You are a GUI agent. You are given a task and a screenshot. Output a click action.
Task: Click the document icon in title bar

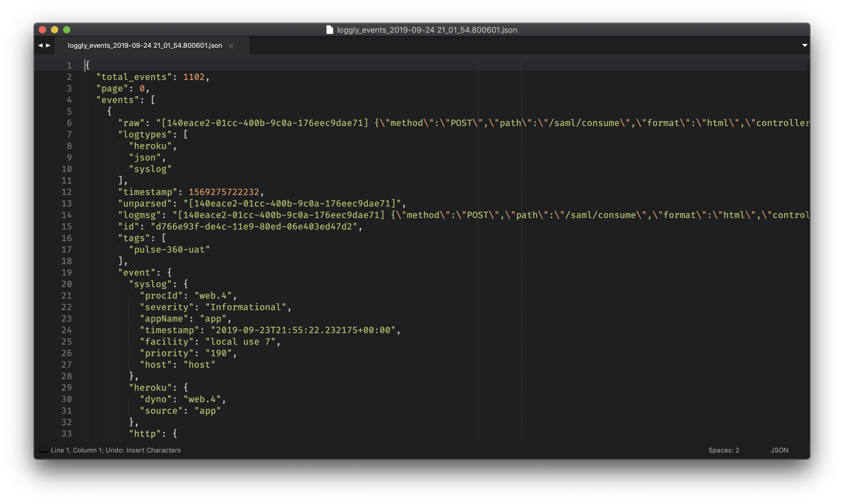tap(329, 30)
